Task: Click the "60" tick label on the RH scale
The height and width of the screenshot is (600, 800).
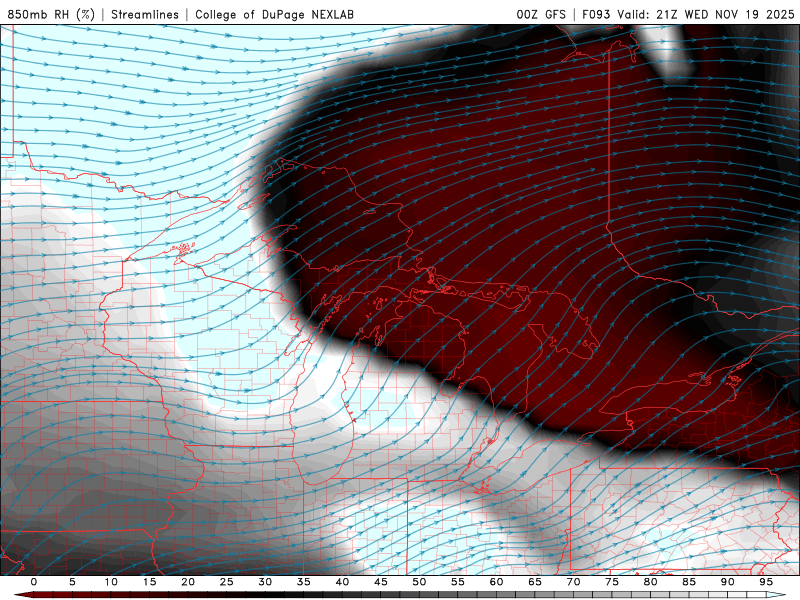Action: 496,582
